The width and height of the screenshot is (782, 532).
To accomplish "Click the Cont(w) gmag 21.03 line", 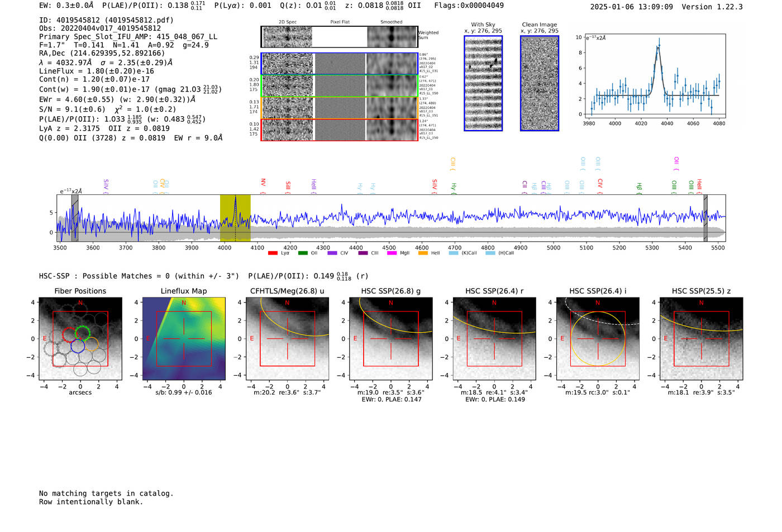I will pos(130,89).
